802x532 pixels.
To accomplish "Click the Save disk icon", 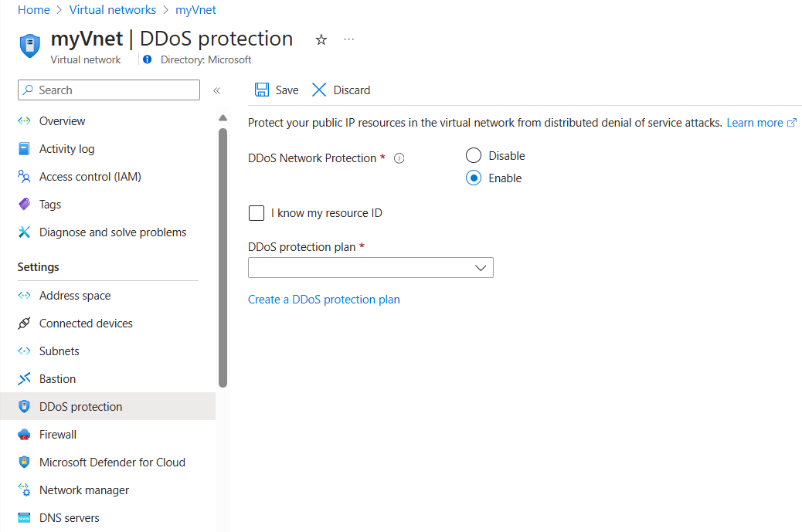I will (262, 90).
